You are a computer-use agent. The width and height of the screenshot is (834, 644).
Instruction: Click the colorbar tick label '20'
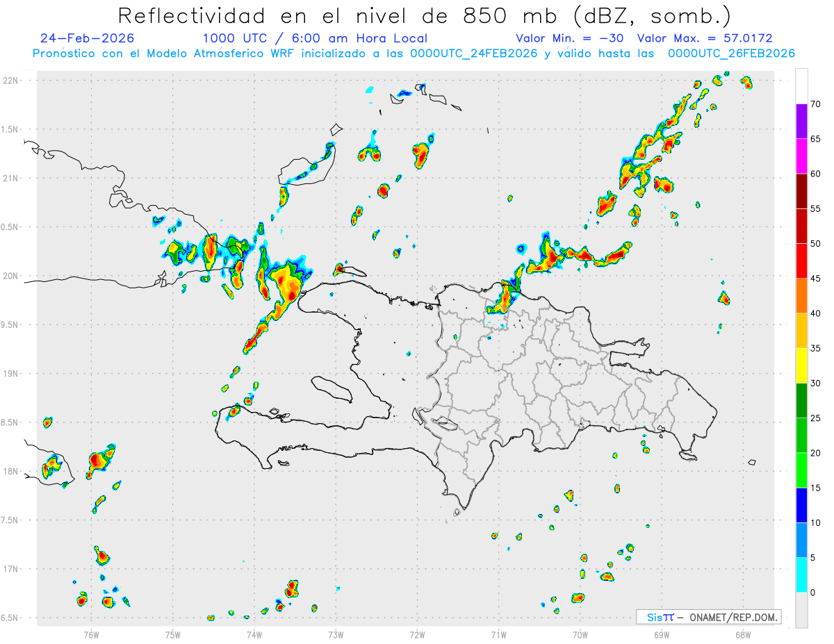(x=815, y=453)
